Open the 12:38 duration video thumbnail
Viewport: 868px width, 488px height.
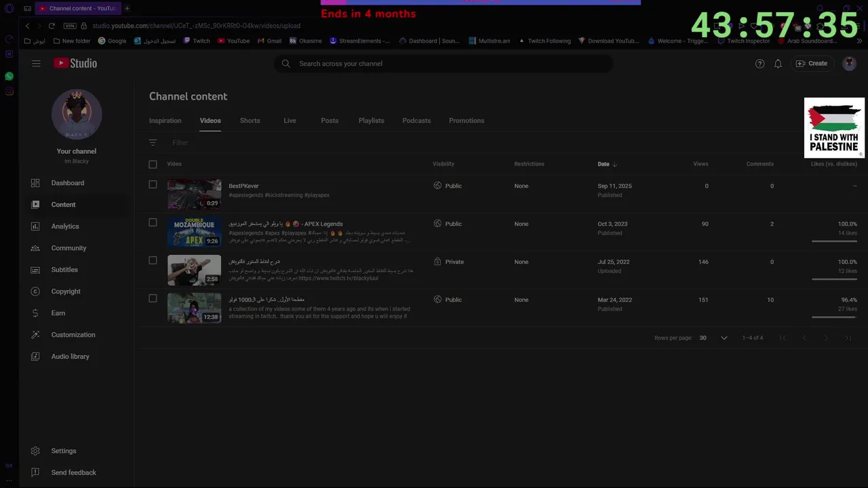point(194,308)
